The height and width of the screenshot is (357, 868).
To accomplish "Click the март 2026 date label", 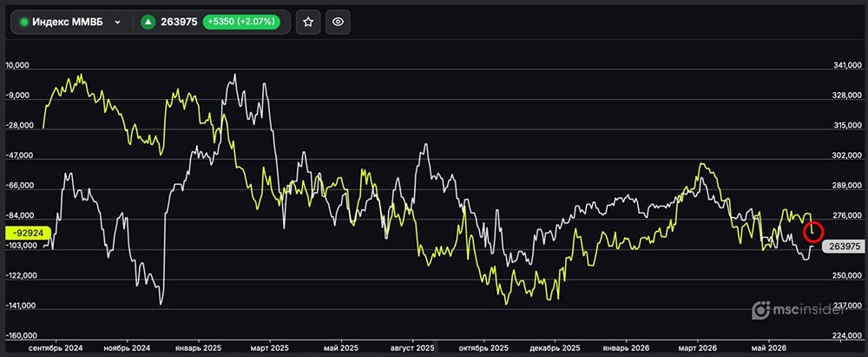I will (697, 347).
